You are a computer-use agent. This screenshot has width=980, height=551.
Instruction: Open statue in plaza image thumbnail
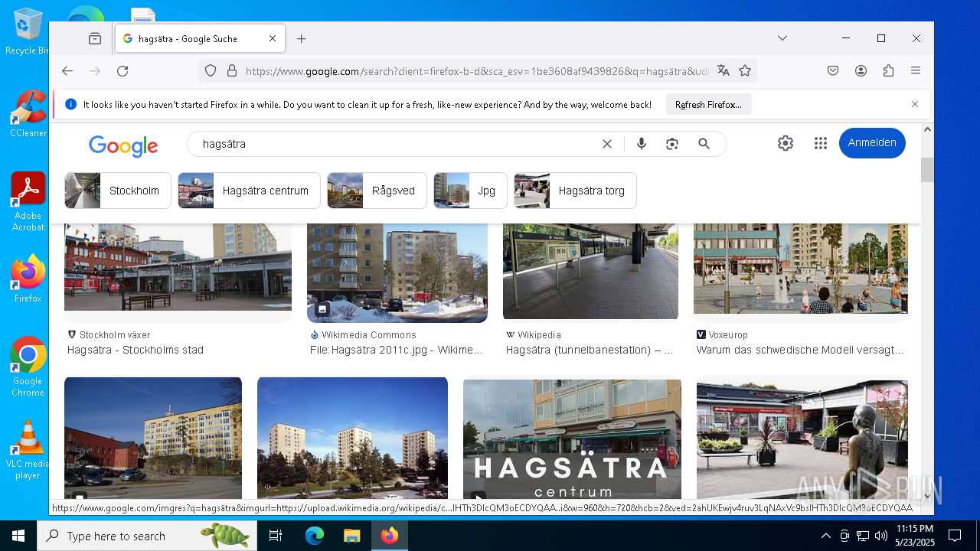point(802,439)
